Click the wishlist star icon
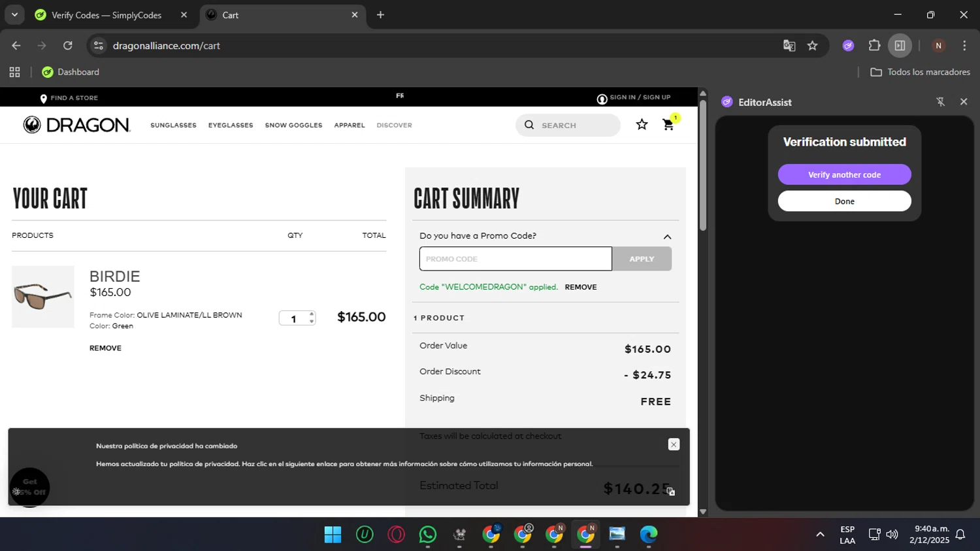The width and height of the screenshot is (980, 551). click(x=642, y=124)
